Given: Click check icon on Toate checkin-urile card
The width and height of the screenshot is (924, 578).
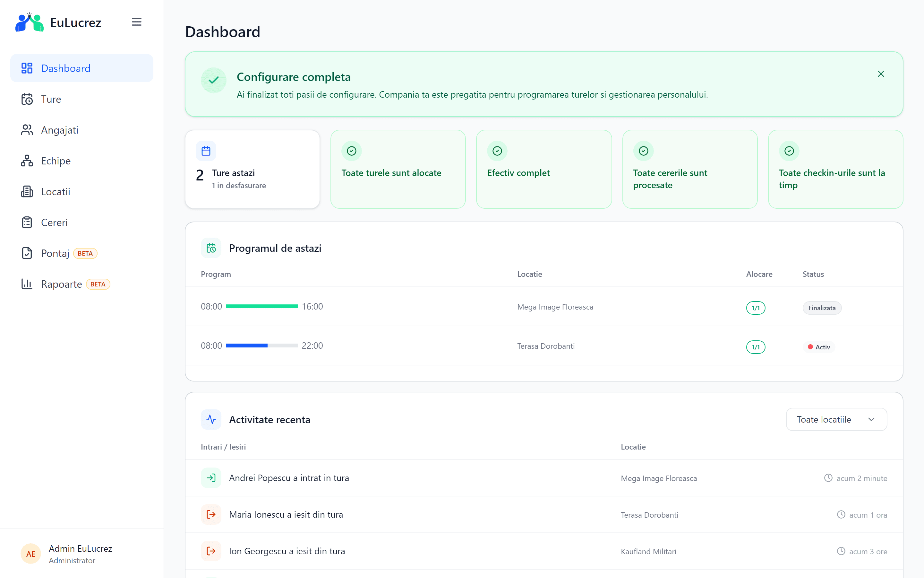Looking at the screenshot, I should tap(789, 151).
